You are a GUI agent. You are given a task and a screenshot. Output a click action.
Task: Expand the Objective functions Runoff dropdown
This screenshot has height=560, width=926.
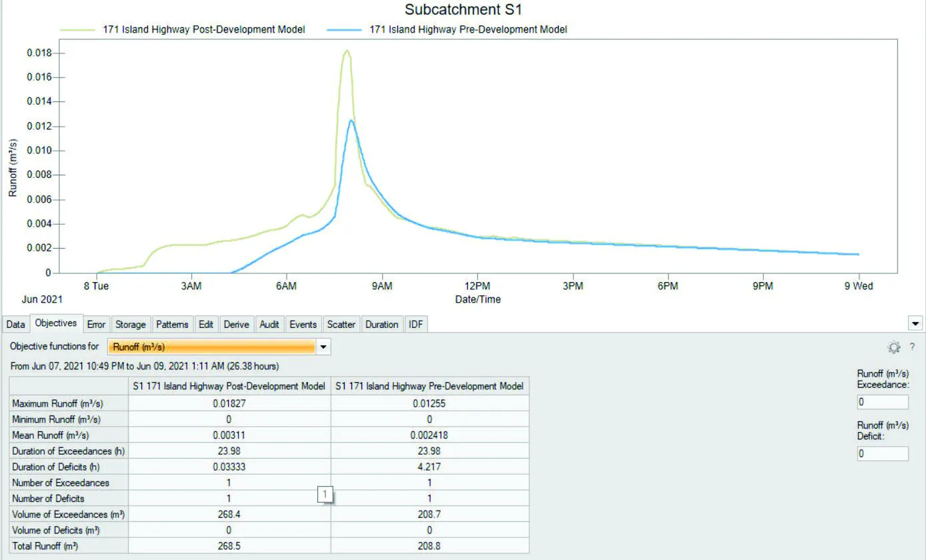(x=323, y=347)
